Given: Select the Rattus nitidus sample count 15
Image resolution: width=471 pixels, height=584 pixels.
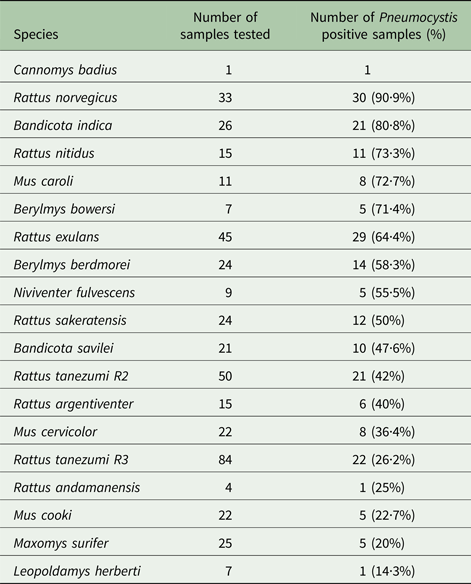Looking at the screenshot, I should [225, 153].
